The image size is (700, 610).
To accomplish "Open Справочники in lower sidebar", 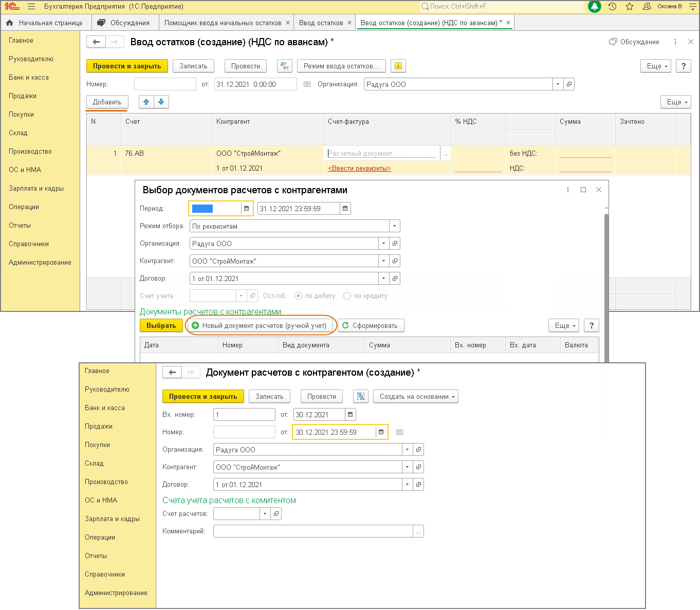I will click(105, 574).
